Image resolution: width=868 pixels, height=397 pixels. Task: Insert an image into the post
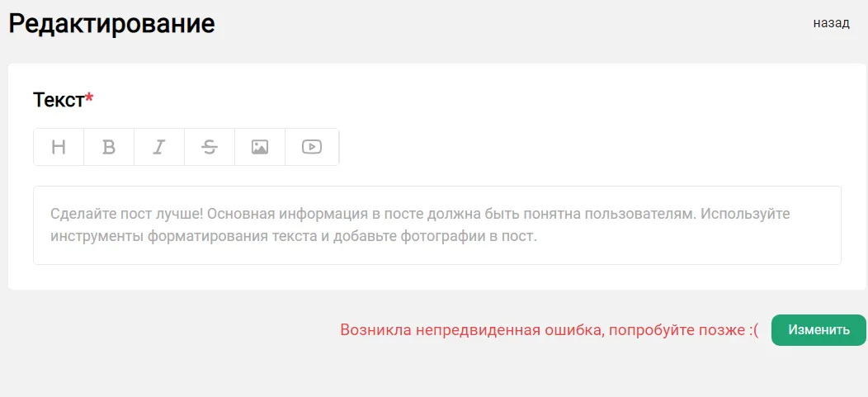tap(260, 147)
